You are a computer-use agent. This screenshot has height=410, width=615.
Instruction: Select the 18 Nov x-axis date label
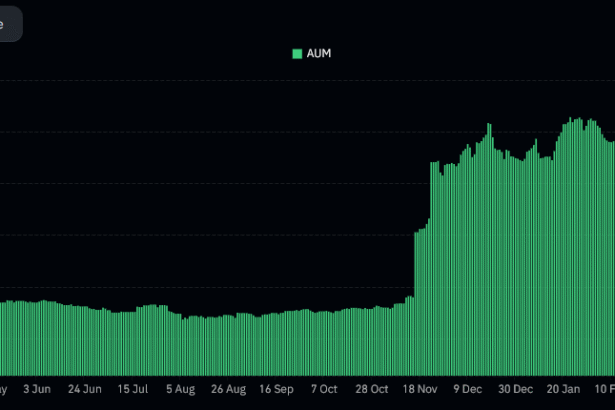(x=420, y=389)
